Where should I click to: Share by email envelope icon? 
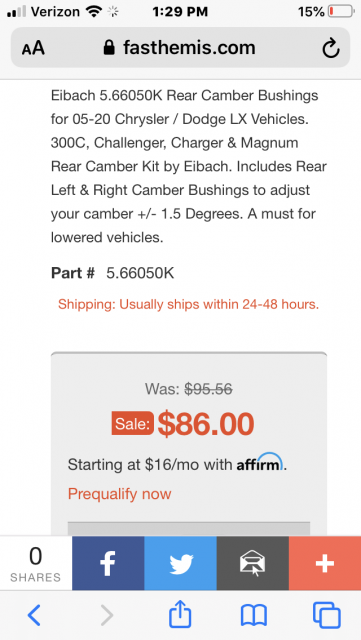coord(252,563)
